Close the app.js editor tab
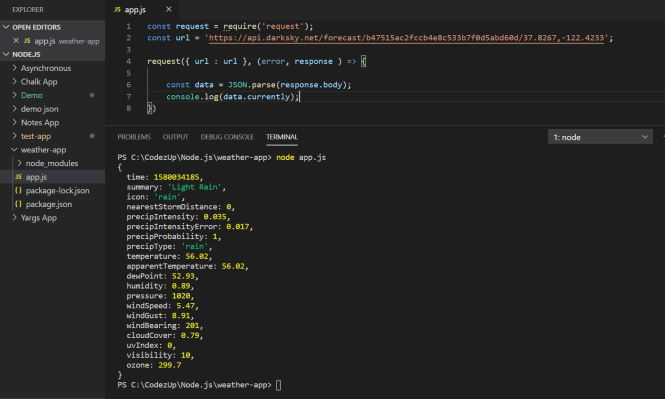This screenshot has height=399, width=665. (169, 9)
